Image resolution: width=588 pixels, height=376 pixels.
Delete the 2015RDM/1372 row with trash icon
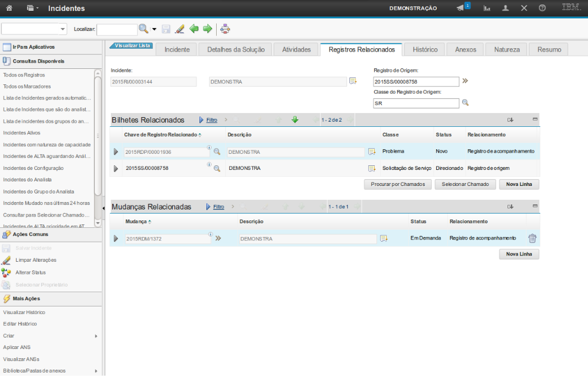pos(532,238)
